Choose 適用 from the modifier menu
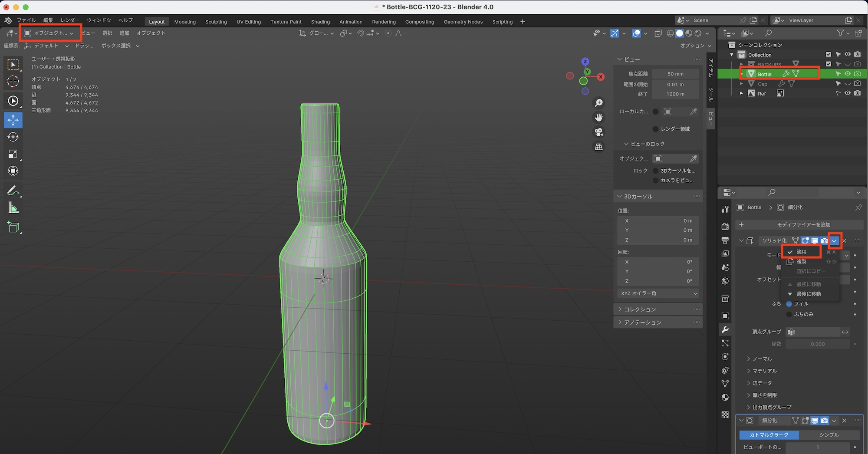The width and height of the screenshot is (868, 454). pos(801,252)
